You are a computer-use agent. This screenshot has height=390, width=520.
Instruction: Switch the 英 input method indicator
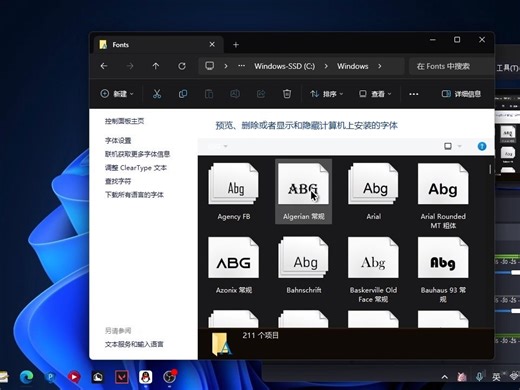(x=496, y=377)
